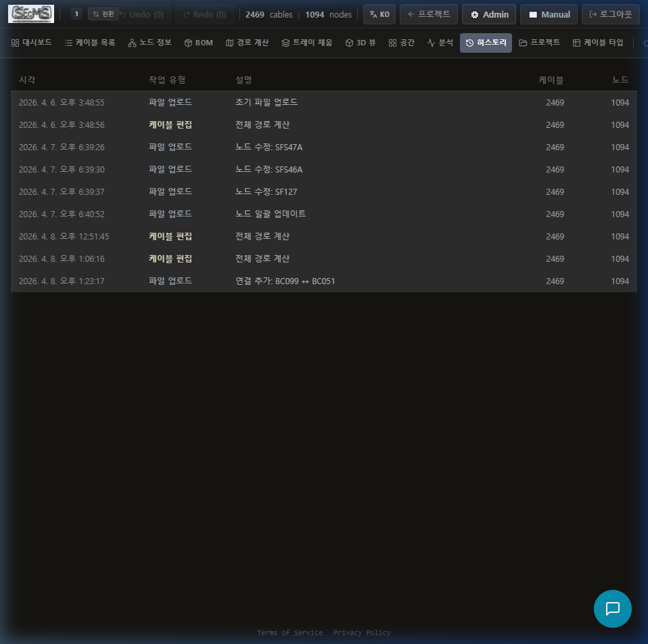Select the 1:06:16 history entry

(x=323, y=258)
